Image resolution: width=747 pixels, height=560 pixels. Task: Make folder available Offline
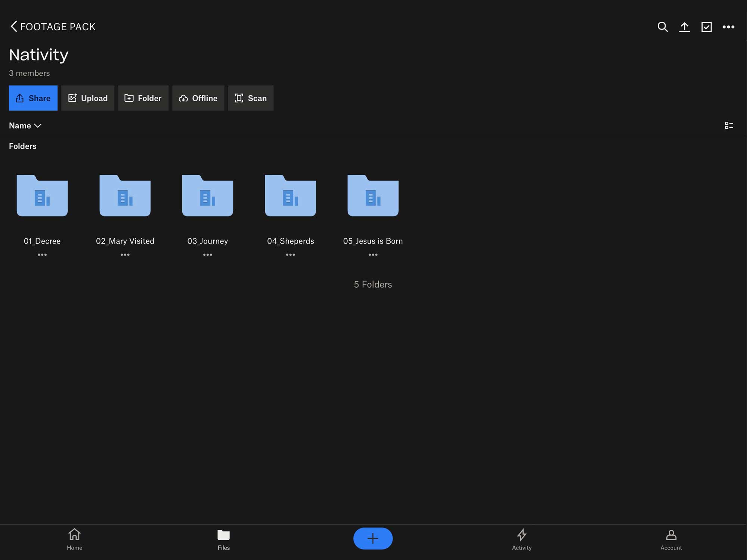(198, 98)
